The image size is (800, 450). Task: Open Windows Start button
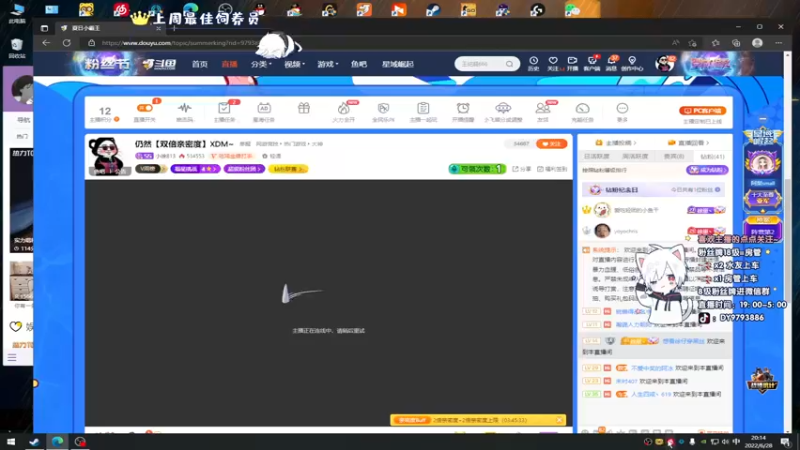pos(11,442)
